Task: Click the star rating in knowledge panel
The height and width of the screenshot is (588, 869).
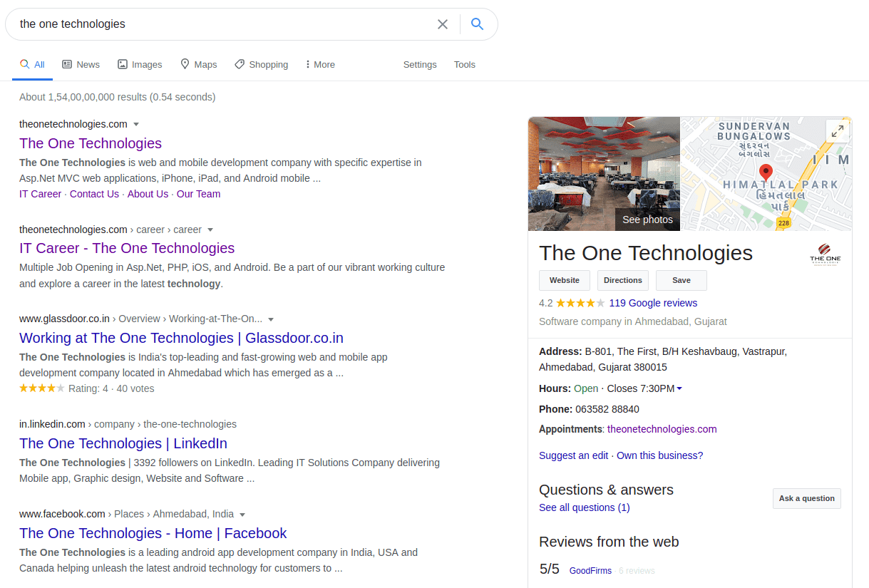Action: (x=580, y=303)
